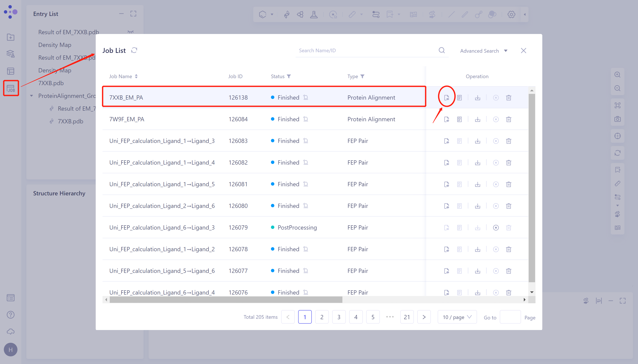Open result file icon for 7XXB_EM_PA job
The width and height of the screenshot is (638, 364).
pyautogui.click(x=446, y=97)
